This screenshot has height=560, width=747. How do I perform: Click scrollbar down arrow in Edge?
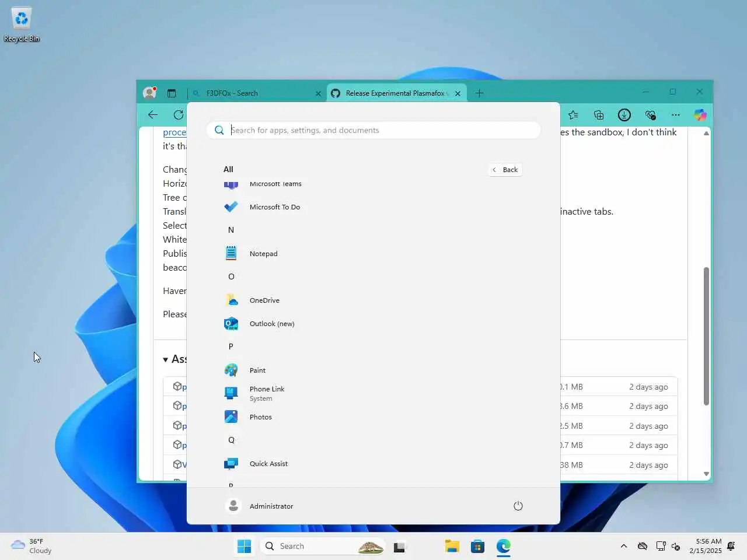pyautogui.click(x=706, y=474)
